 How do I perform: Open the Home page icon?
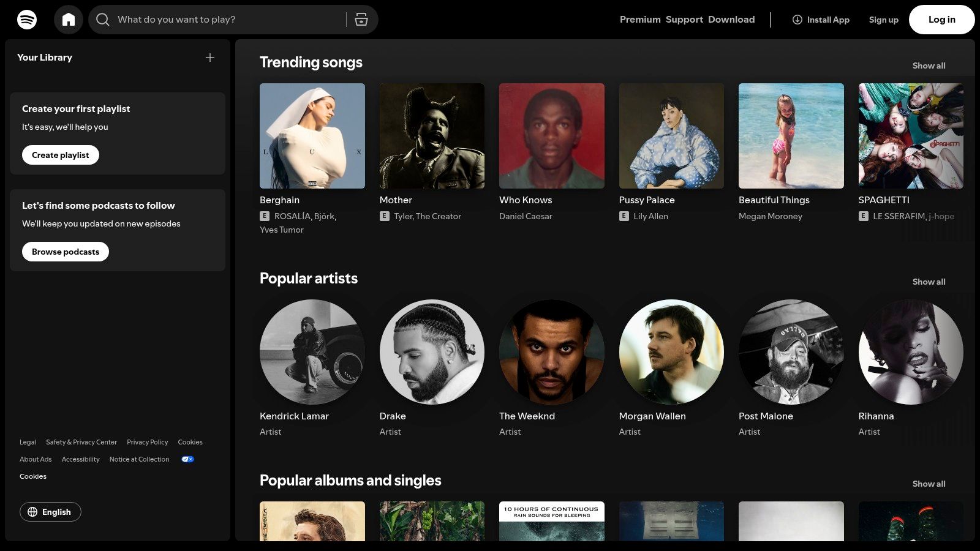point(69,19)
